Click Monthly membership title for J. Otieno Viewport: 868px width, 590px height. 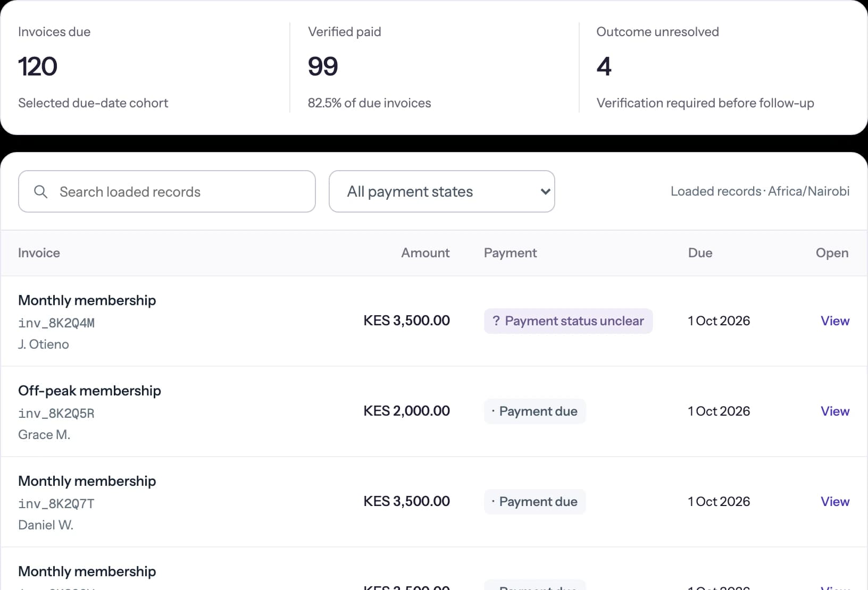click(x=87, y=300)
